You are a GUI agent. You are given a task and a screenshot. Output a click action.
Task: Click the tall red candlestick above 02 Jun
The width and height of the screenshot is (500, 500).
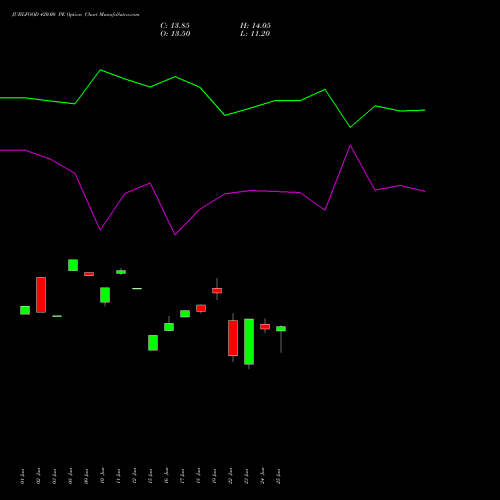(x=41, y=295)
